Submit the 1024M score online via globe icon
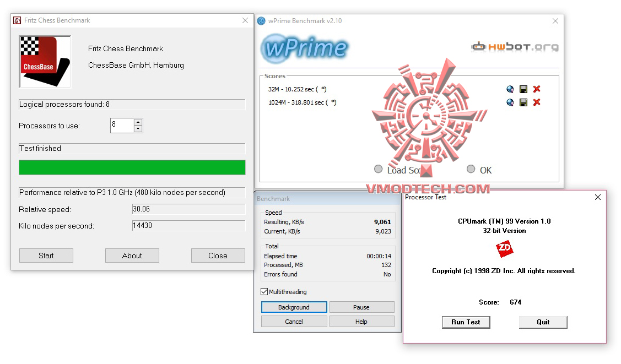621x364 pixels. coord(510,102)
